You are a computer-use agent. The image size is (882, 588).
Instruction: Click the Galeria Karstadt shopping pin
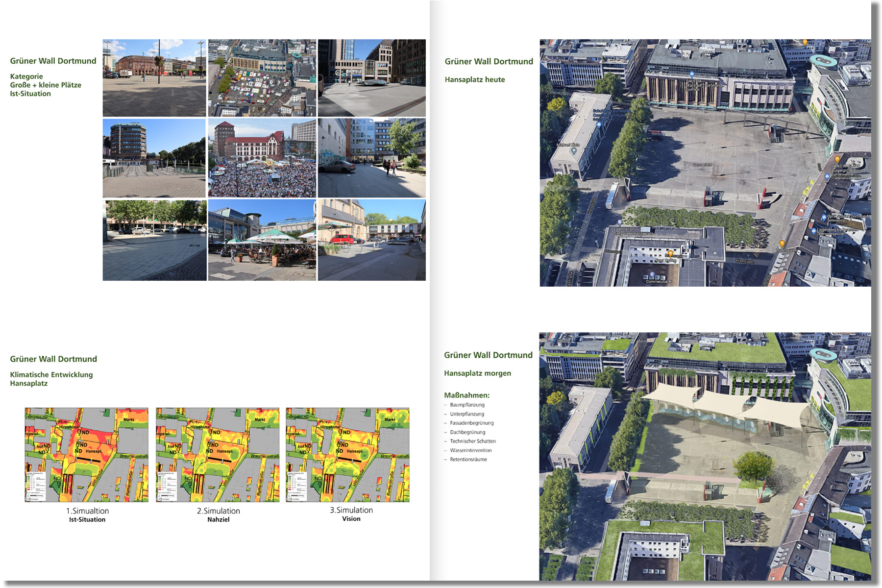click(x=691, y=75)
